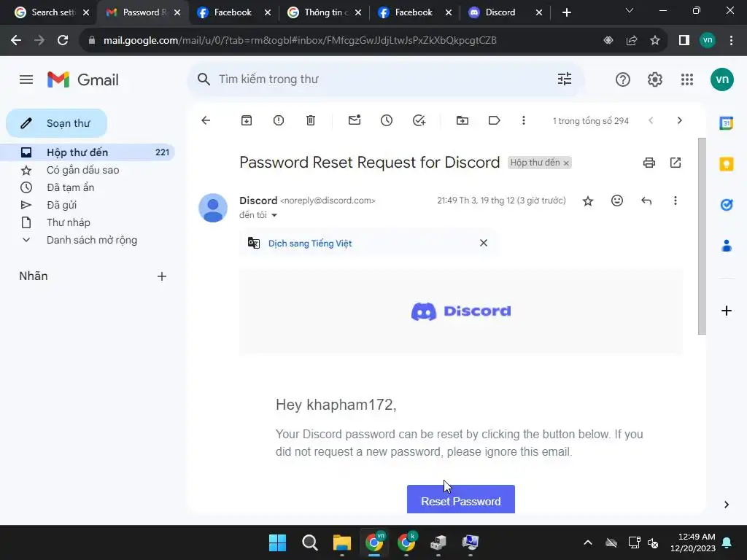Bookmark this page with the star
Viewport: 747px width, 560px height.
point(655,41)
